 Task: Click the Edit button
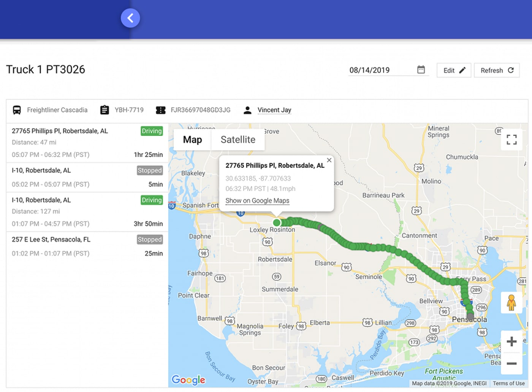click(x=454, y=70)
